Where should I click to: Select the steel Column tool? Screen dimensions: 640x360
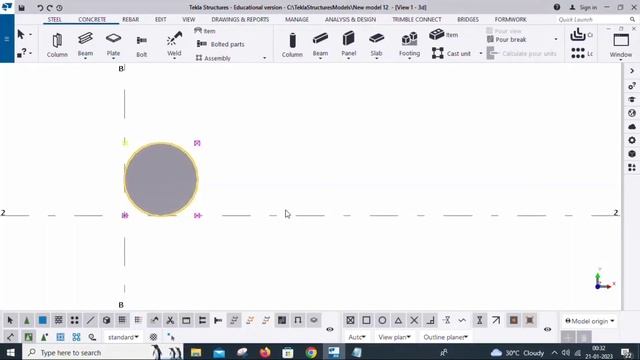coord(57,45)
